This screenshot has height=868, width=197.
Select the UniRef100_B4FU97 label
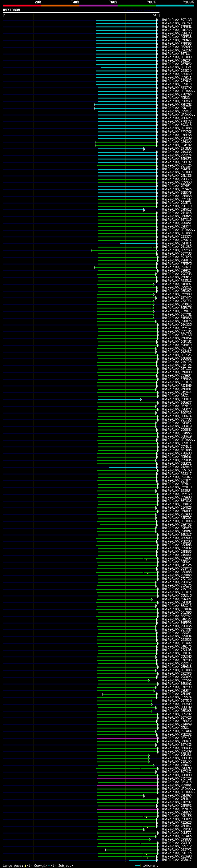177,284
